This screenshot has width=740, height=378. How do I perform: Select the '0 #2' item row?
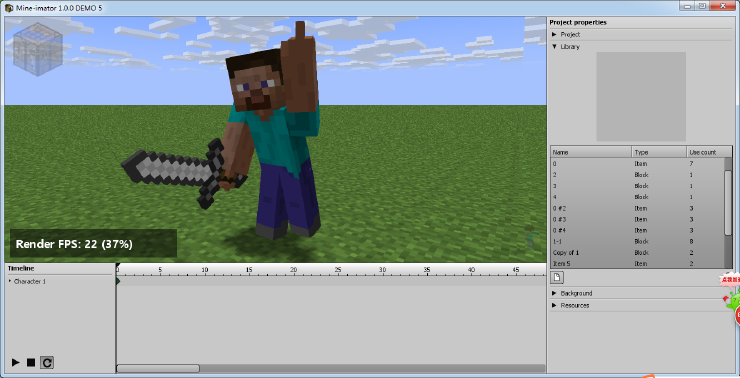click(x=637, y=209)
